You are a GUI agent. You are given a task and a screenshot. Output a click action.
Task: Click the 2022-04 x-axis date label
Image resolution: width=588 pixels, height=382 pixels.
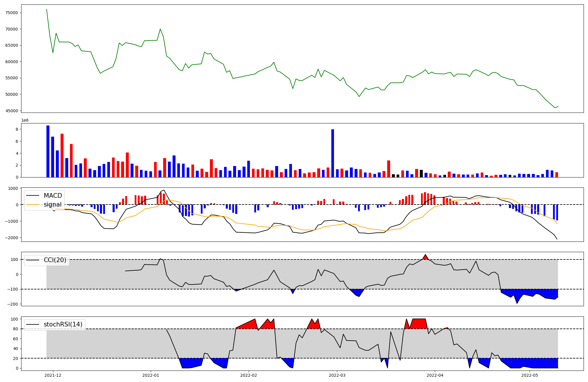pyautogui.click(x=435, y=375)
